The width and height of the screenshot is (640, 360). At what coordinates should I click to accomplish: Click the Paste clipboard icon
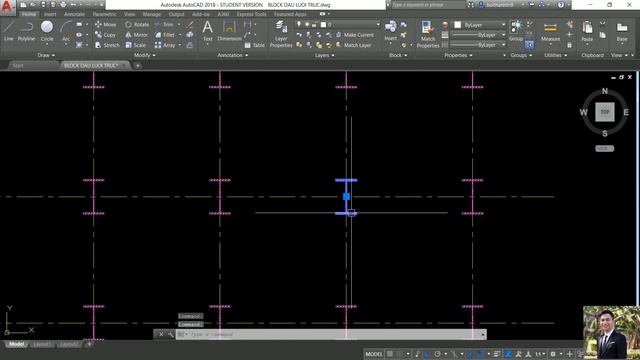point(587,31)
